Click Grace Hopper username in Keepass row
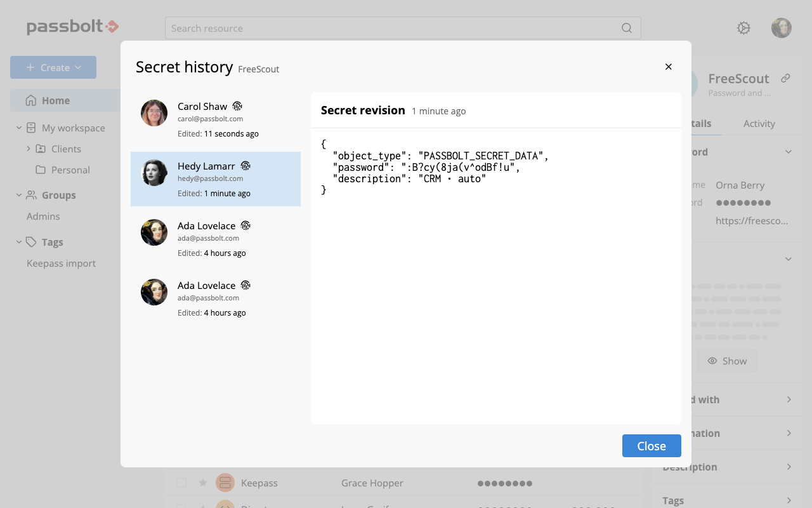Screen dimensions: 812x508 click(x=372, y=483)
